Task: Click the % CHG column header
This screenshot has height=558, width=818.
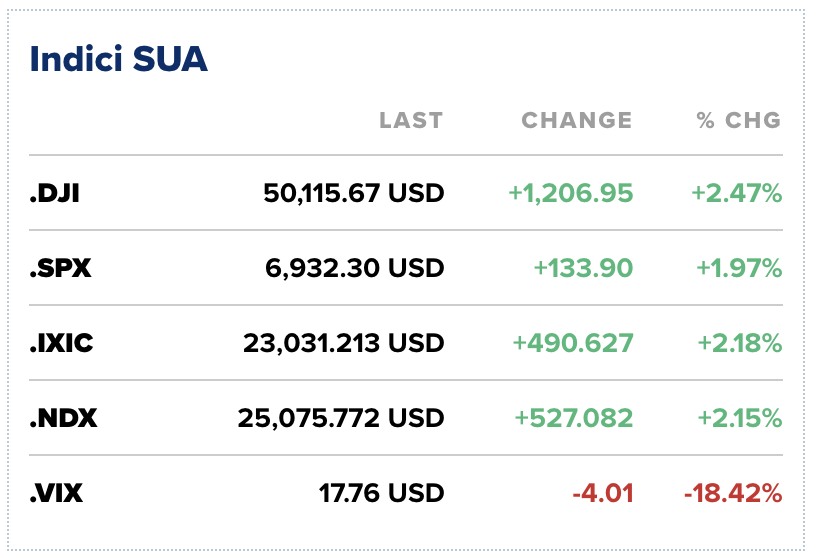Action: coord(739,121)
